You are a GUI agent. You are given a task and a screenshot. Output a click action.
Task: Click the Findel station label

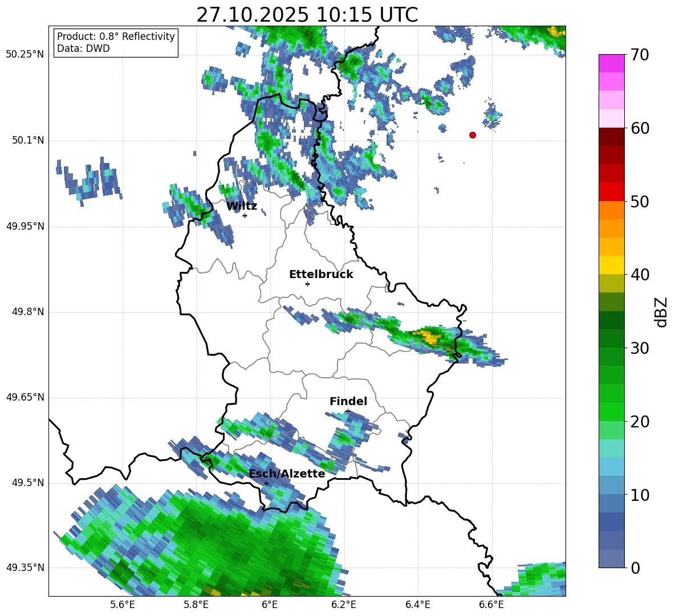pos(348,401)
